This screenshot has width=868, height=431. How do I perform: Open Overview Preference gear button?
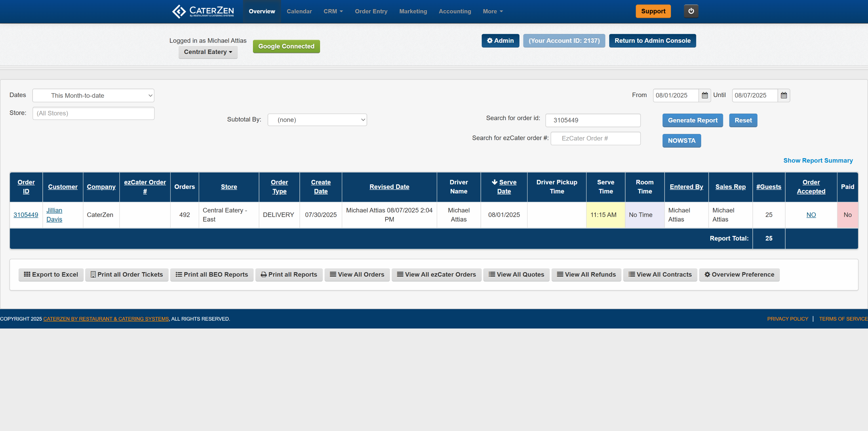[x=739, y=275]
